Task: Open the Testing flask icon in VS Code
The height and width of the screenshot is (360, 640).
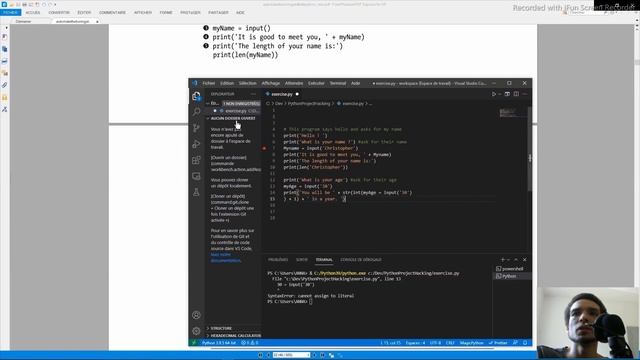Action: (196, 192)
